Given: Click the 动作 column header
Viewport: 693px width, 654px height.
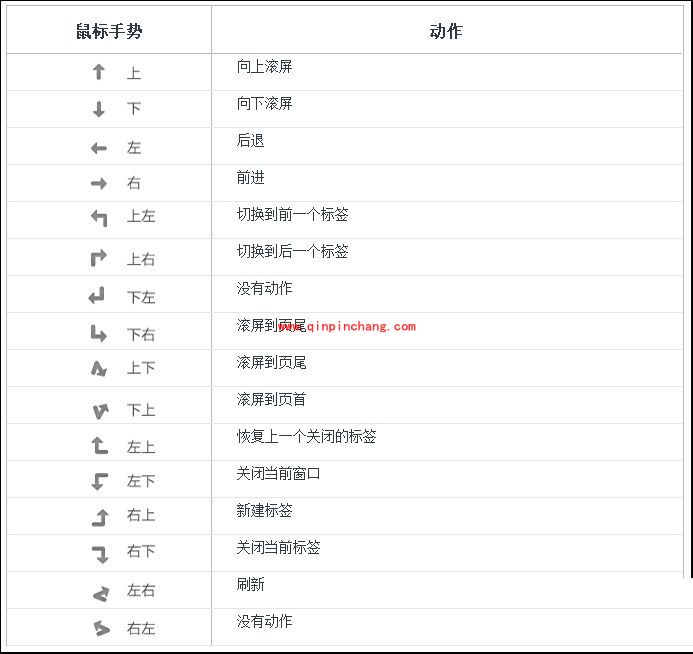Looking at the screenshot, I should 446,31.
